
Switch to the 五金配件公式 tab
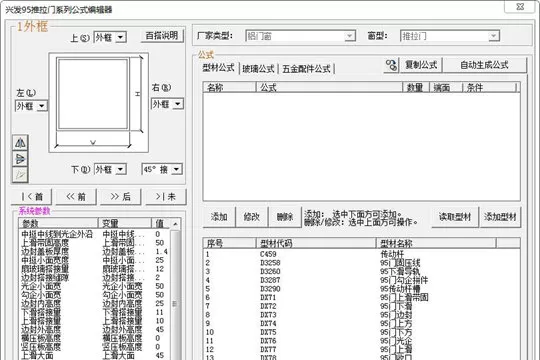306,69
